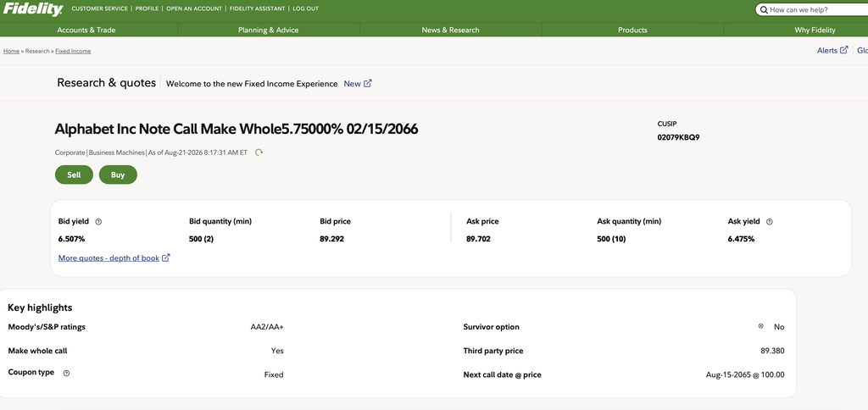Open the Accounts & Trade menu
The width and height of the screenshot is (868, 410).
point(86,30)
